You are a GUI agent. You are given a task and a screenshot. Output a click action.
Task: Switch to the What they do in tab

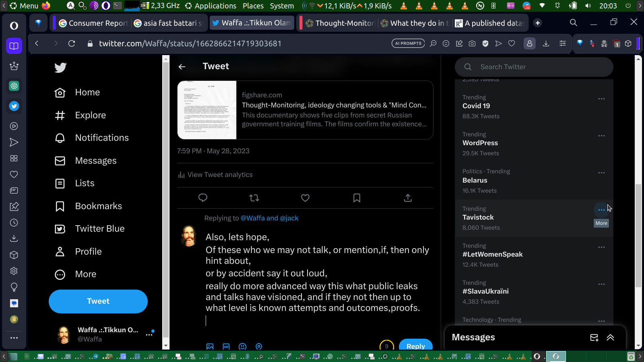(x=415, y=23)
